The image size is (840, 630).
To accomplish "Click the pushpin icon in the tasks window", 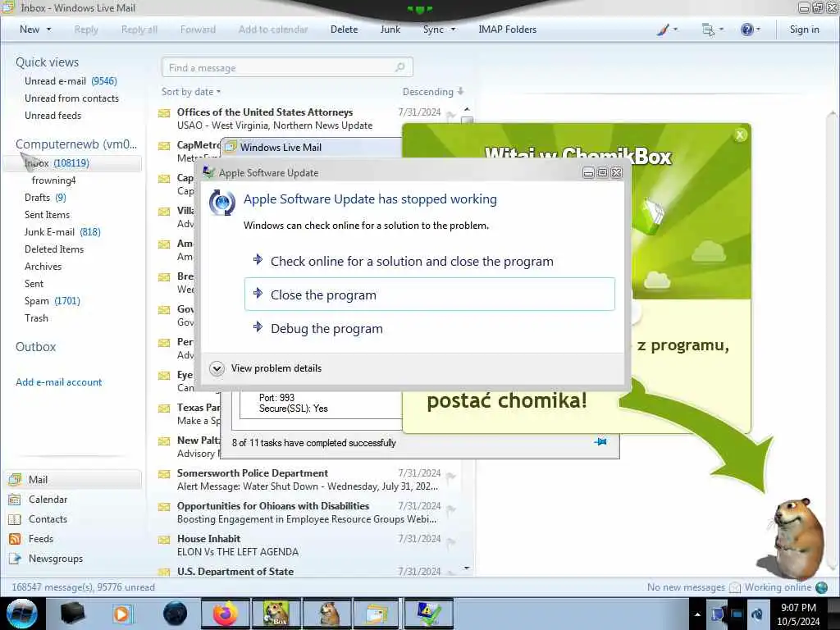I will (x=600, y=442).
